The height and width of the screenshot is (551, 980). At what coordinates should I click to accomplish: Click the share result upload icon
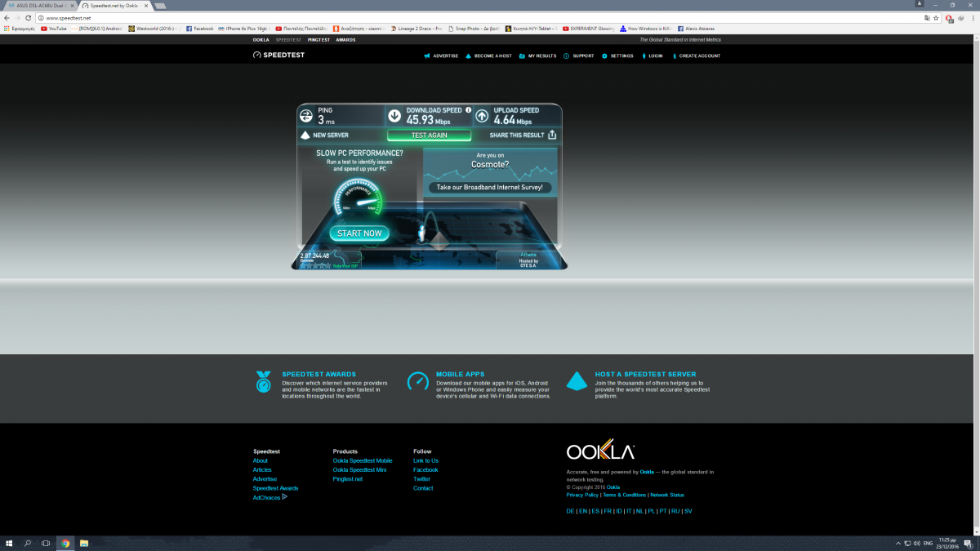tap(552, 135)
